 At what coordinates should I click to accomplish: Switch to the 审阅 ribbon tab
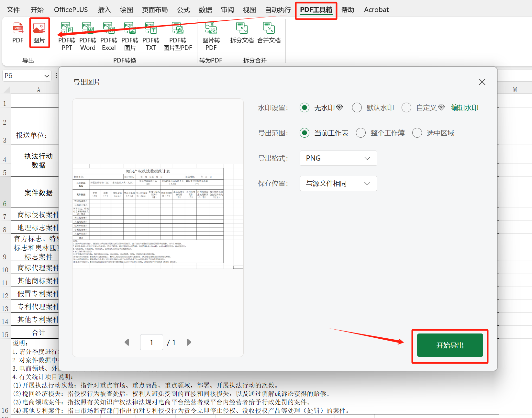227,9
